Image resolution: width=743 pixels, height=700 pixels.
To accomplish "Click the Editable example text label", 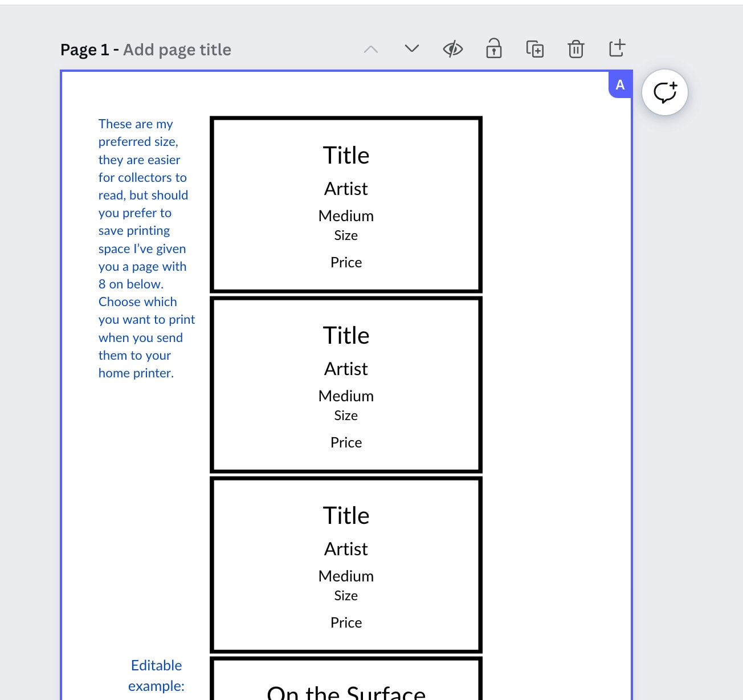I will (x=156, y=675).
